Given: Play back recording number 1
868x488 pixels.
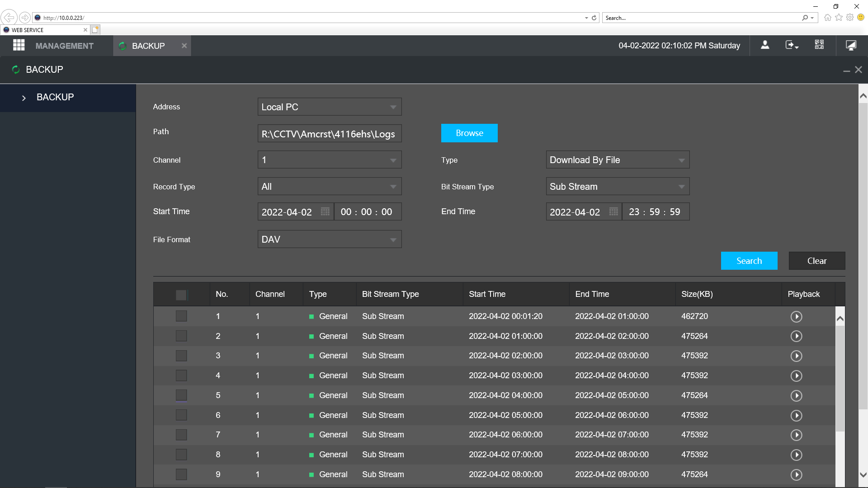Looking at the screenshot, I should coord(796,317).
